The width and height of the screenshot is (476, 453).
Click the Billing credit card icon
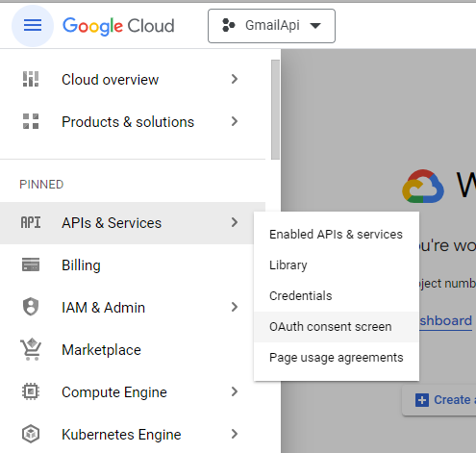tap(31, 264)
